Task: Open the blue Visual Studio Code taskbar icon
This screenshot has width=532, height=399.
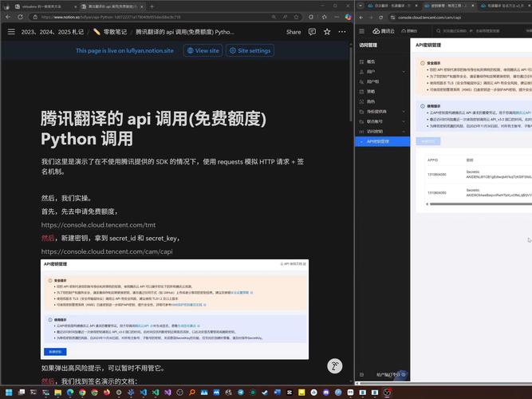Action: pos(144,393)
